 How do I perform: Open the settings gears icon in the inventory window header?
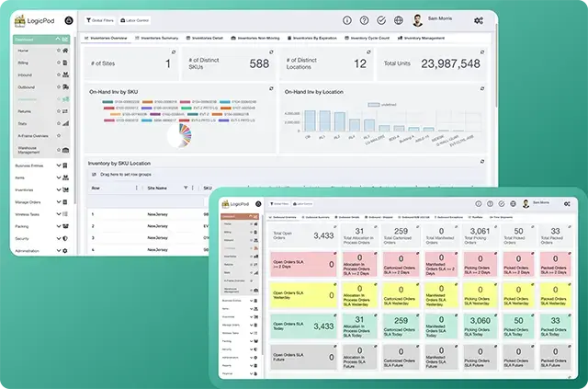click(x=479, y=20)
